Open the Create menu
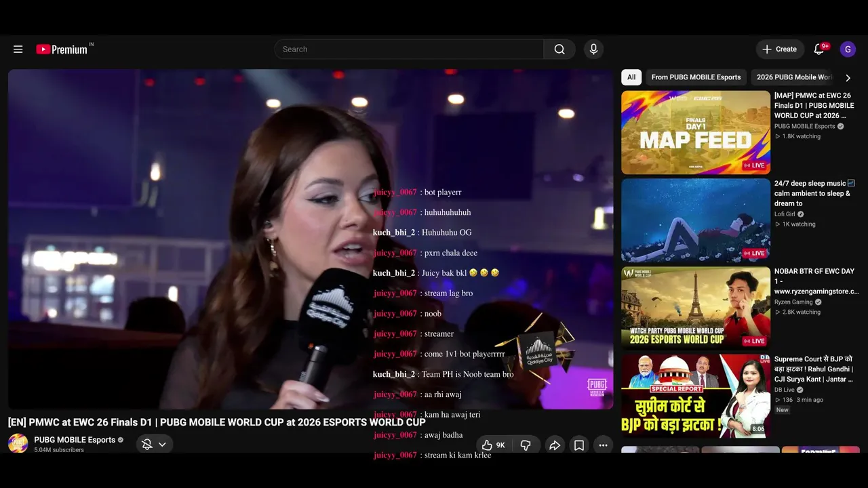868x488 pixels. coord(780,49)
